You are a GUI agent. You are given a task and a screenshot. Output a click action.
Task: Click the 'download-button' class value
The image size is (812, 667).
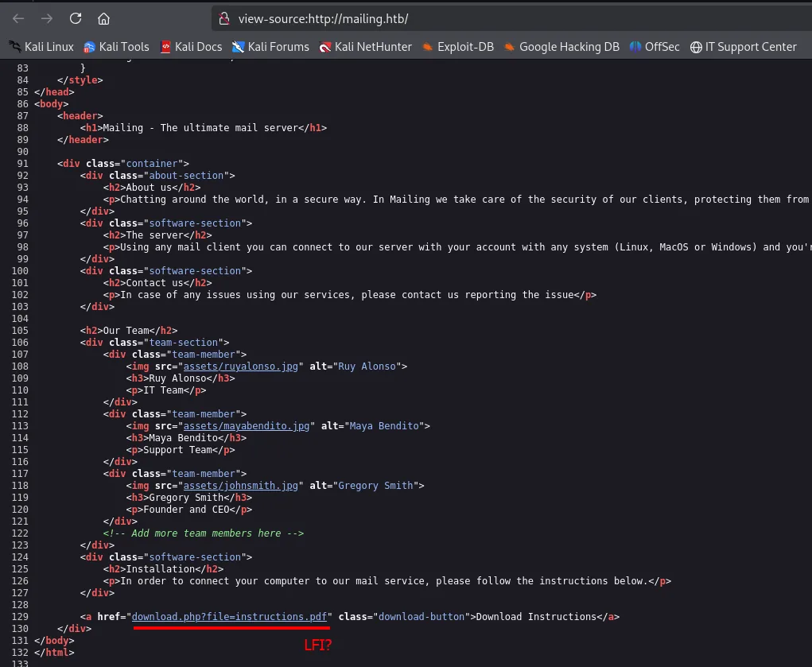[422, 616]
